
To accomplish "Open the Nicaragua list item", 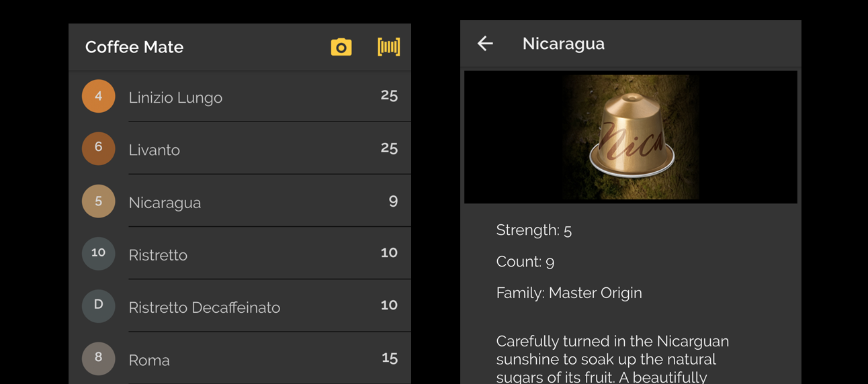I will tap(240, 201).
